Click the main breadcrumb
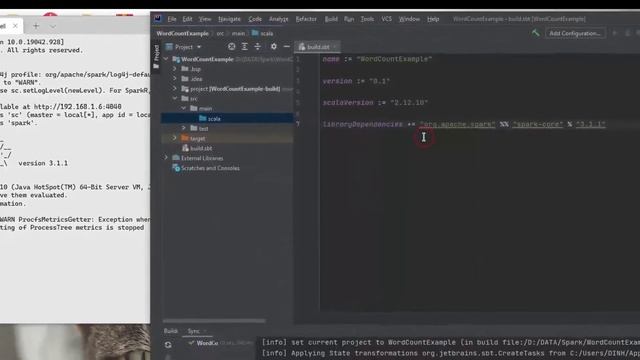640x360 pixels. [x=238, y=33]
